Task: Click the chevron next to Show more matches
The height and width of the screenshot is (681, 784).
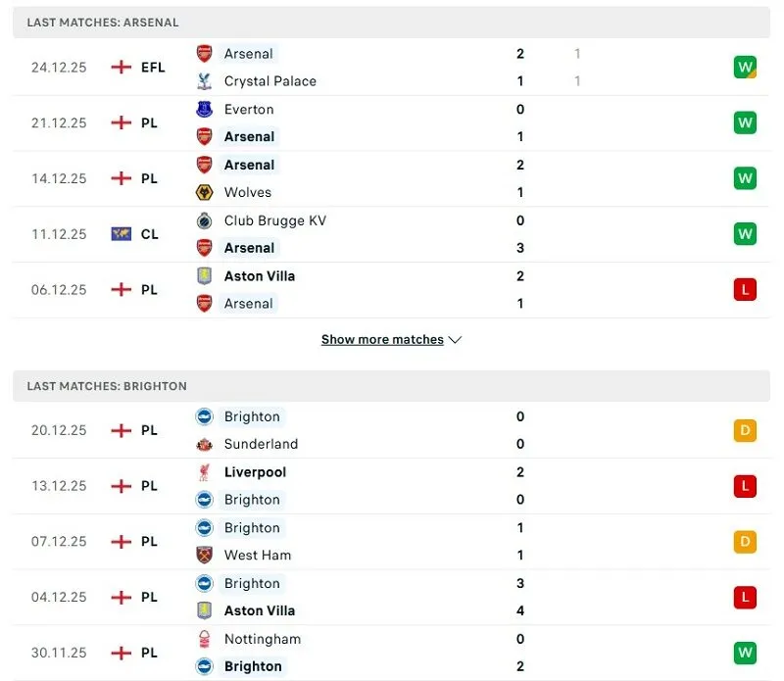Action: (x=455, y=340)
